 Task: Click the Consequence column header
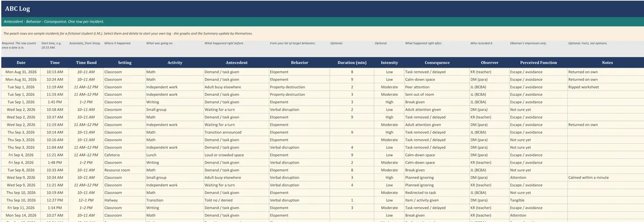tap(437, 63)
